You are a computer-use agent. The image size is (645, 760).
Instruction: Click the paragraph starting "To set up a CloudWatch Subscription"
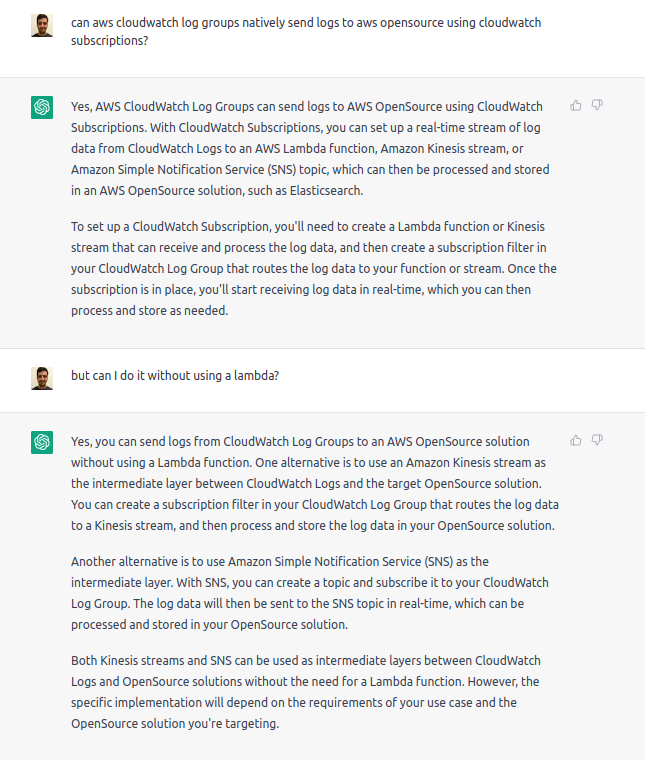[x=314, y=269]
